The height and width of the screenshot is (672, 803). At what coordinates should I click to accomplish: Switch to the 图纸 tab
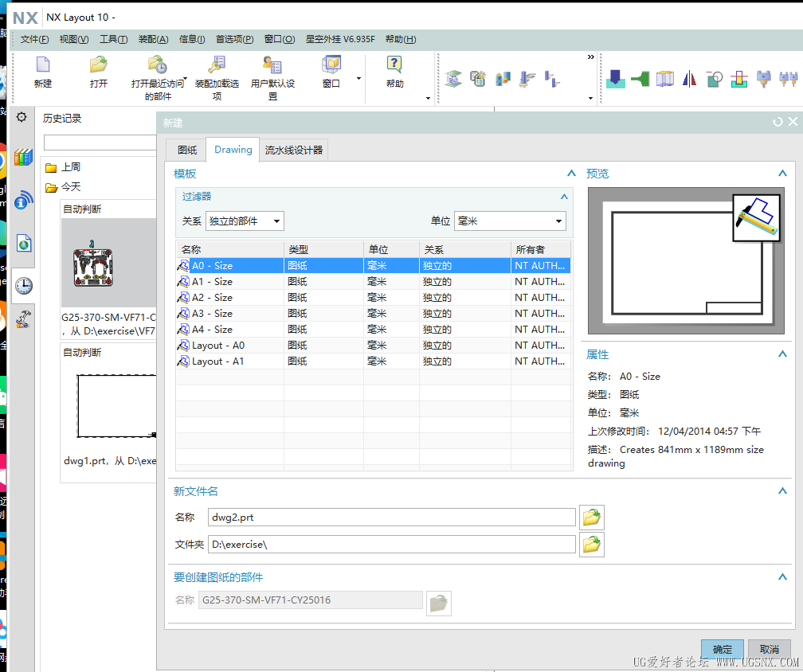(187, 150)
